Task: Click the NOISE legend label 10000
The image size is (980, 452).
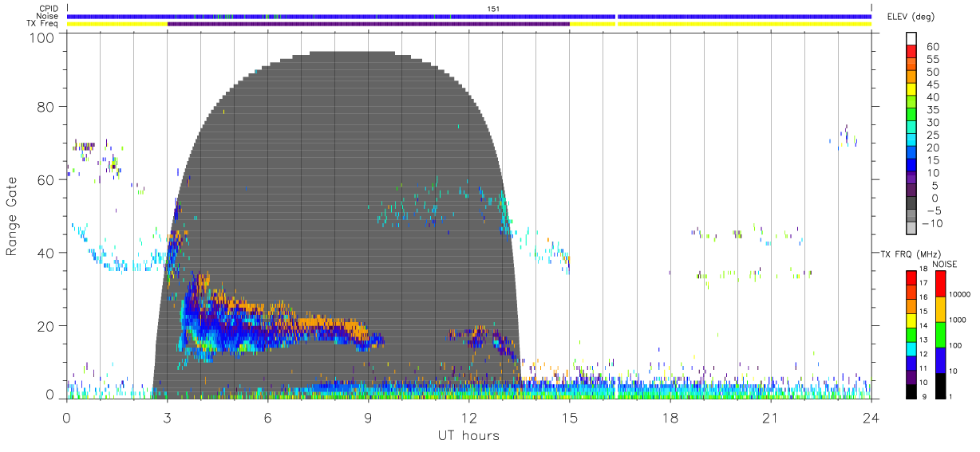Action: (x=959, y=295)
